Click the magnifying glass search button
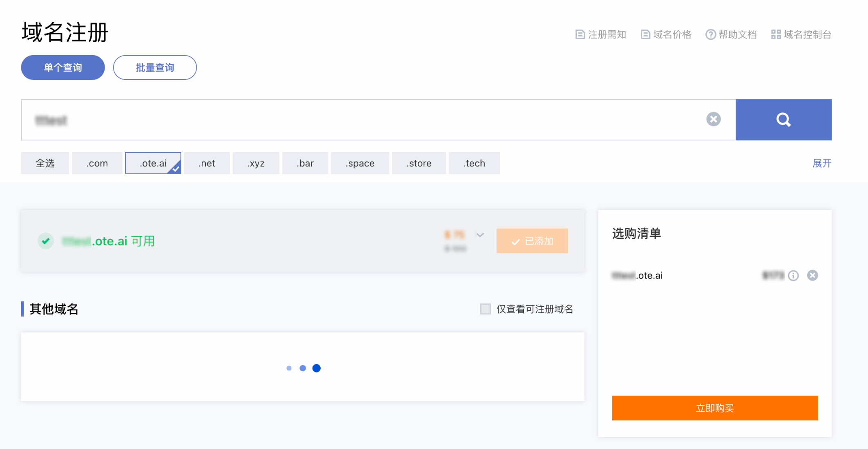The height and width of the screenshot is (449, 868). point(783,120)
